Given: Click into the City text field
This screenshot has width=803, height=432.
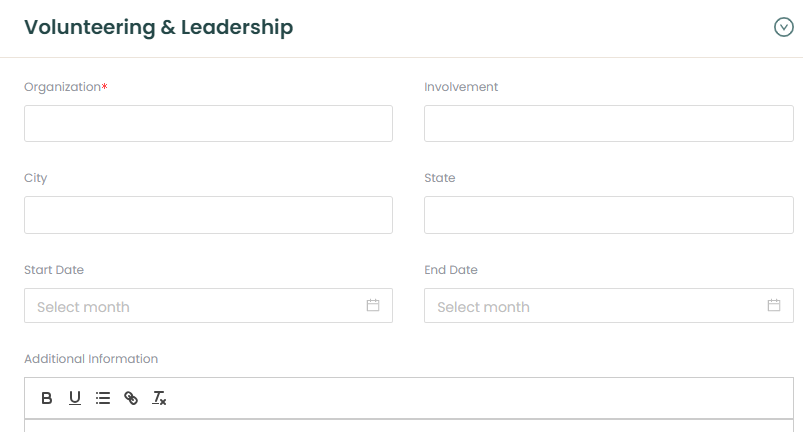Looking at the screenshot, I should [208, 215].
